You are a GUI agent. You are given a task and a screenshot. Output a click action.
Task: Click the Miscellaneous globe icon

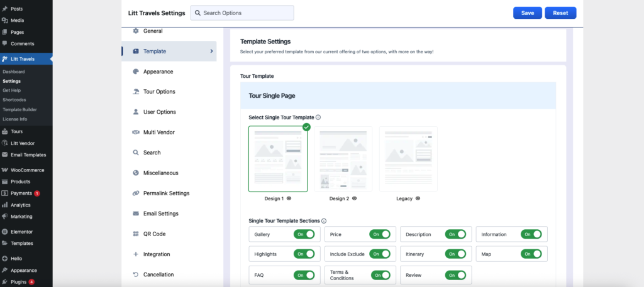coord(136,173)
